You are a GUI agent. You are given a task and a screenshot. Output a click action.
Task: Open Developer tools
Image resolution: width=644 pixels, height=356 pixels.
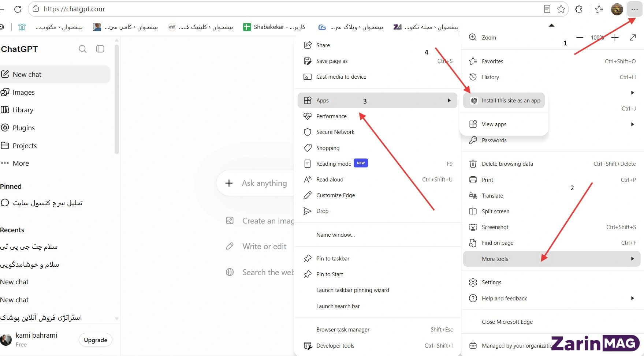coord(377,346)
